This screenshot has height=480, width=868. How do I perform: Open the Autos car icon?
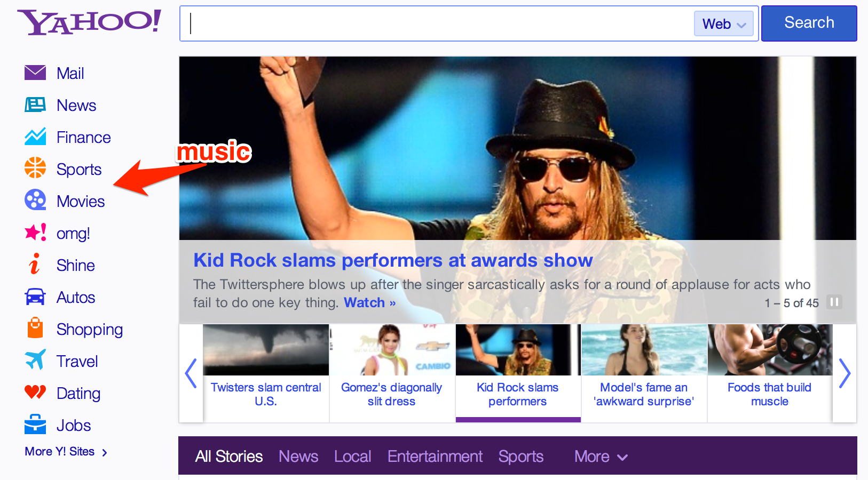[35, 297]
